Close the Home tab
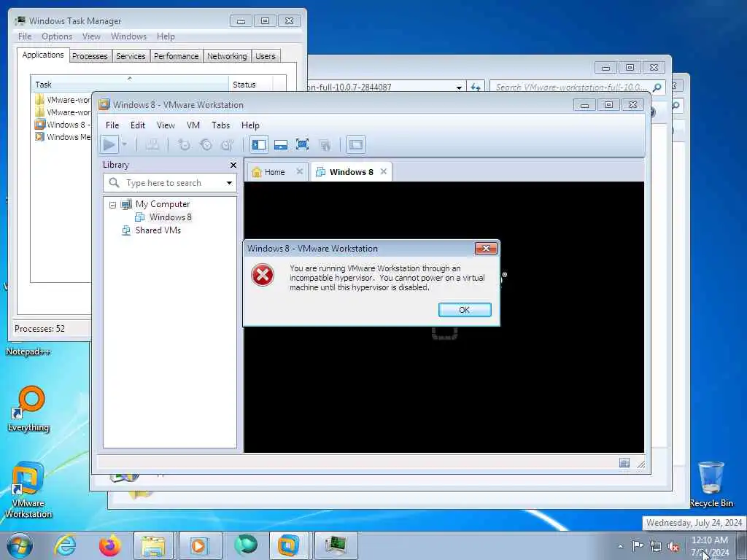The height and width of the screenshot is (560, 747). tap(299, 171)
